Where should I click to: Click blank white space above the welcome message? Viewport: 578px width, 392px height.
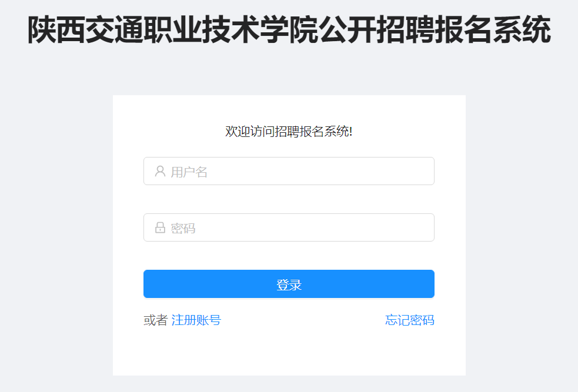coord(289,109)
